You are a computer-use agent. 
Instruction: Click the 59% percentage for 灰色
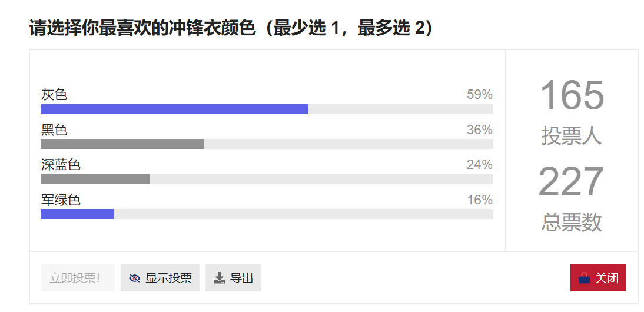click(480, 95)
